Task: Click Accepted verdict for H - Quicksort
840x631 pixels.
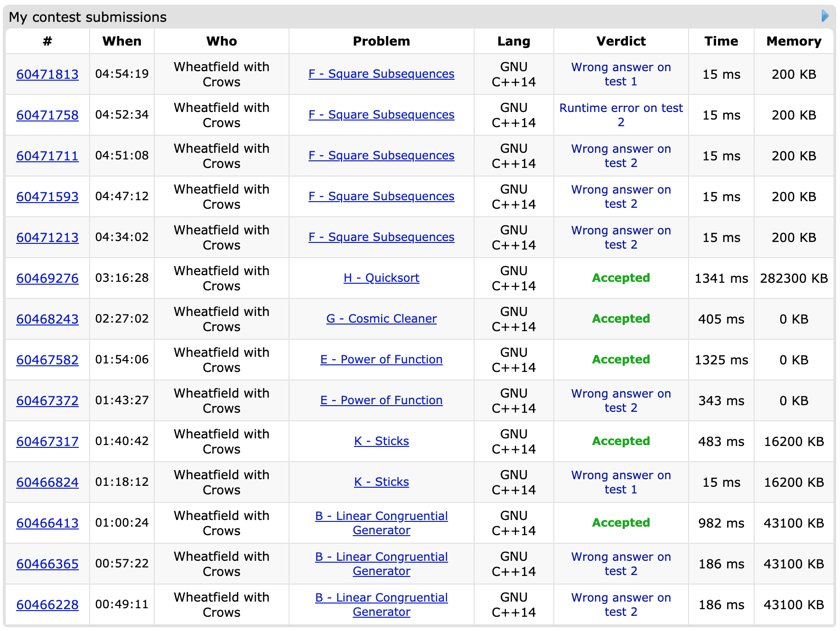Action: coord(621,278)
